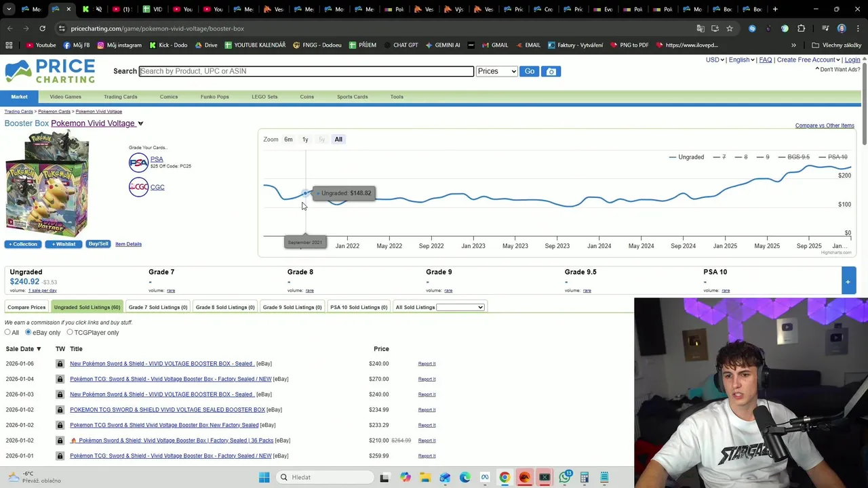Open the All Sold Listings select box
This screenshot has width=868, height=488.
point(460,307)
